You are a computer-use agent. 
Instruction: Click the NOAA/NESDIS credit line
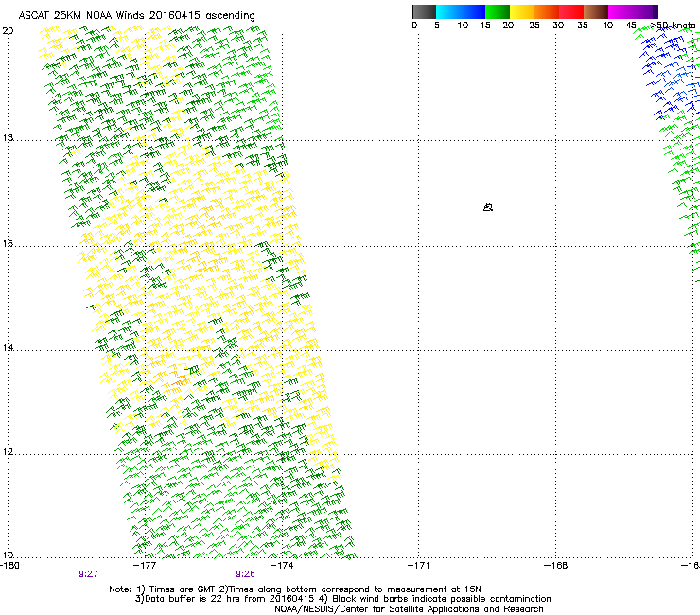pyautogui.click(x=409, y=609)
